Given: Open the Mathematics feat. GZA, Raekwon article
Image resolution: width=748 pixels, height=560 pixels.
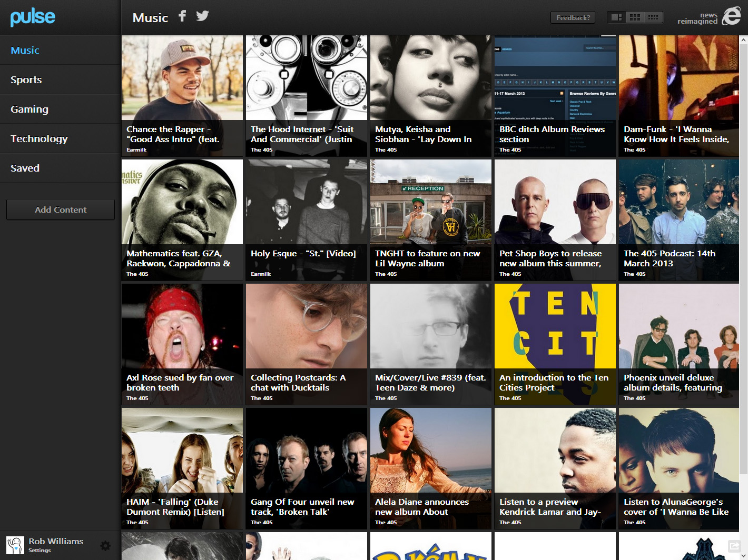Looking at the screenshot, I should point(182,220).
